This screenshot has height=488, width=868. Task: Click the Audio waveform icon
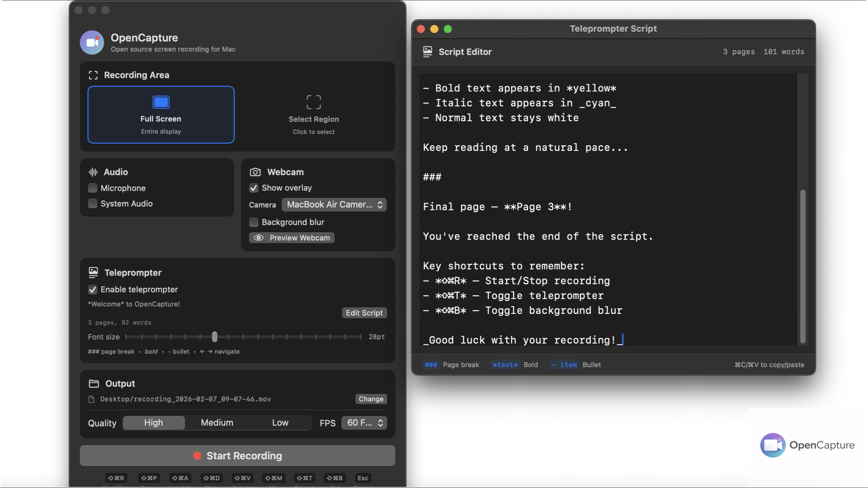point(93,172)
